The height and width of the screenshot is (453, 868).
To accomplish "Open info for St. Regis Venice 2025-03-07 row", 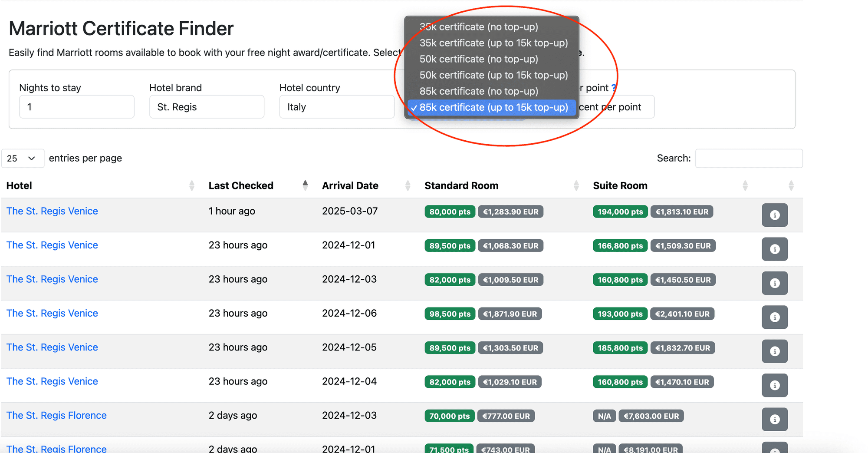I will [775, 215].
